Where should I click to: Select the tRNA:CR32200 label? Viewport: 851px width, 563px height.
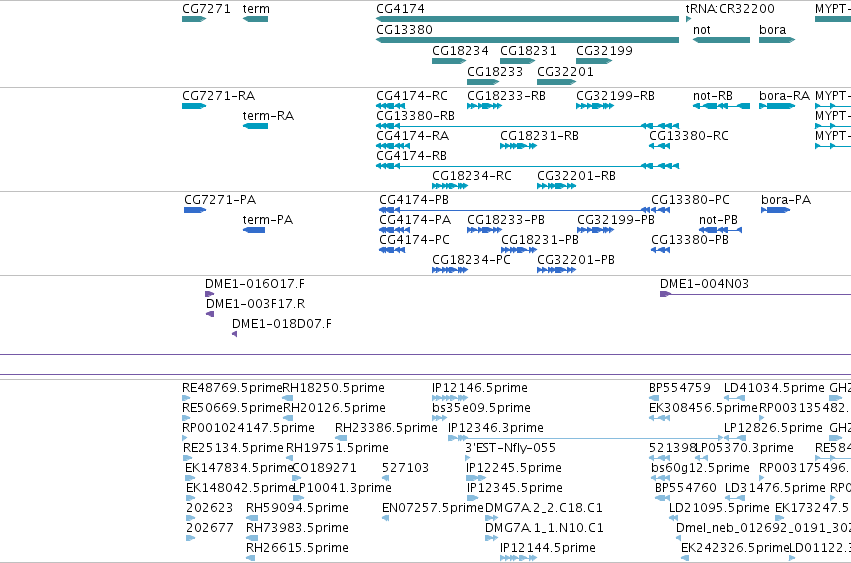pos(730,9)
